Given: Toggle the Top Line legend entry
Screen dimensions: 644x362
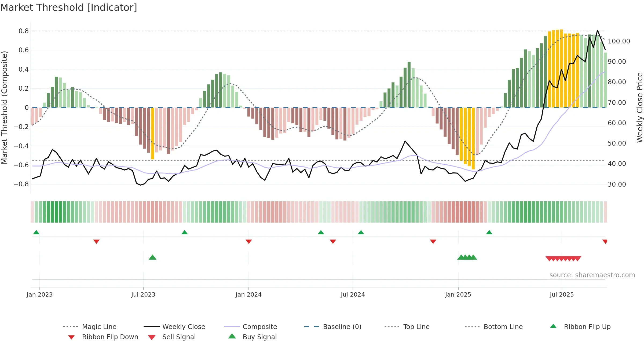Looking at the screenshot, I should point(407,327).
